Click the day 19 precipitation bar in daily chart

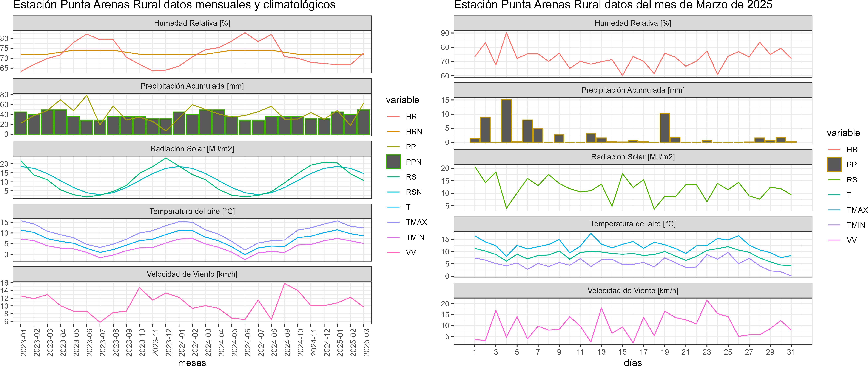[664, 128]
